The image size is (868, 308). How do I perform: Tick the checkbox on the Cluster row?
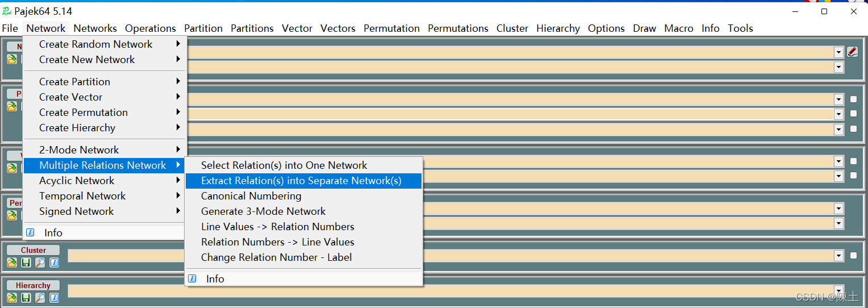click(x=853, y=256)
